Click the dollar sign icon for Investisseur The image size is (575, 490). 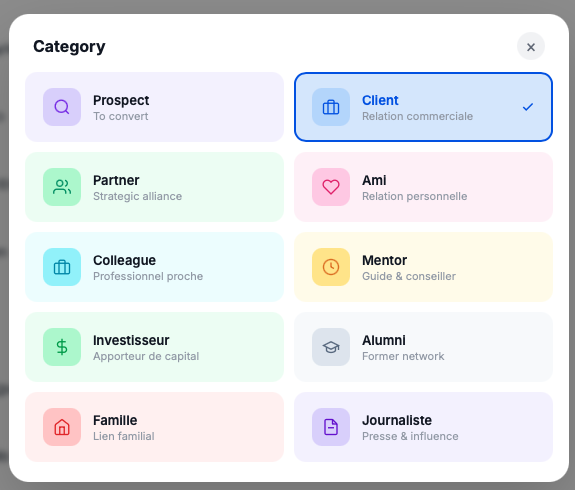62,347
